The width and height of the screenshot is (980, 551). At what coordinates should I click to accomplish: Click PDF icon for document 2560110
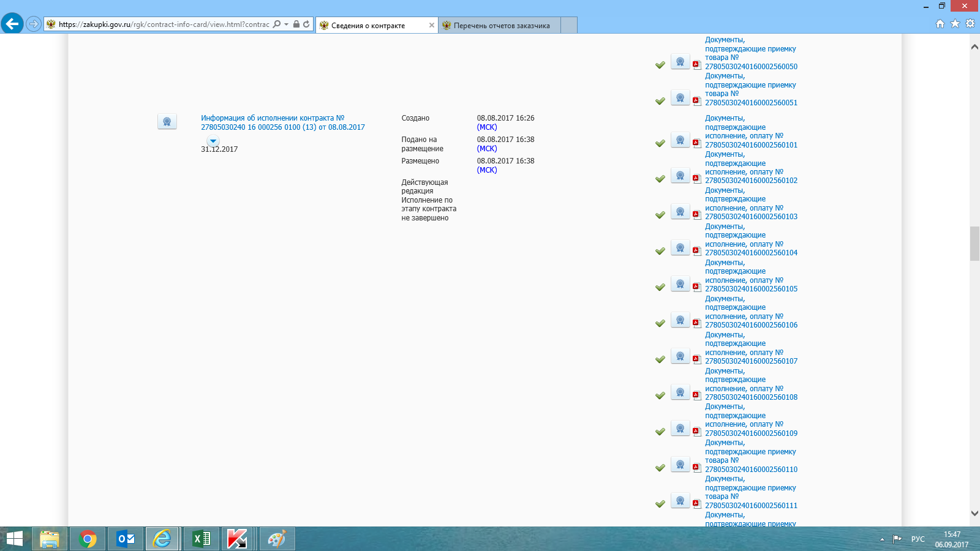pos(696,467)
